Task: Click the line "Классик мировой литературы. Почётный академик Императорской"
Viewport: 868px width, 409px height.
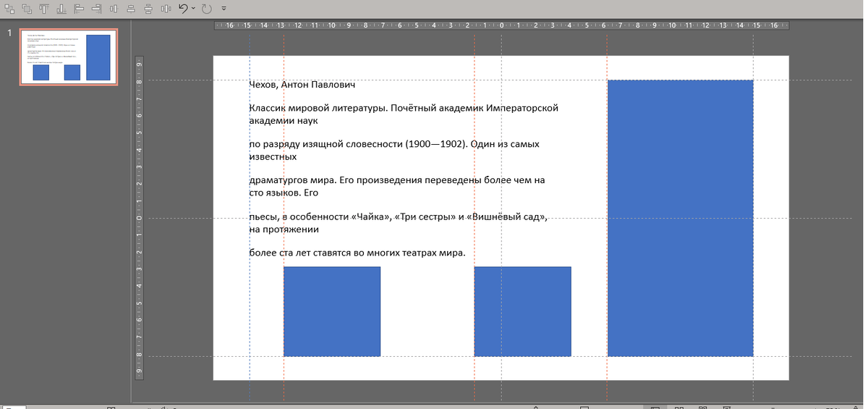Action: point(404,109)
